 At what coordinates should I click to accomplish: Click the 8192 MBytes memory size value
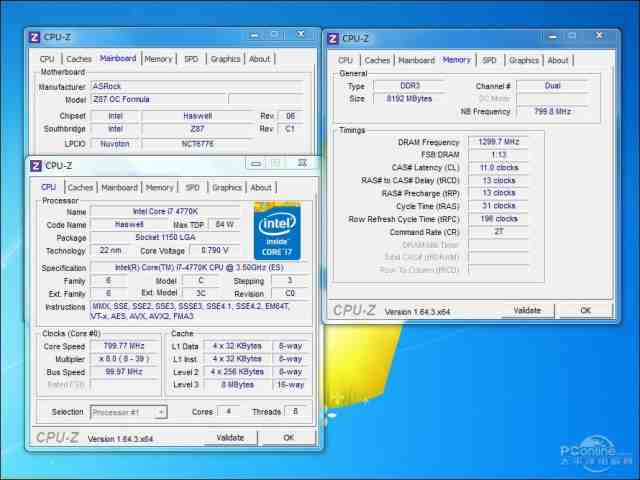point(410,99)
